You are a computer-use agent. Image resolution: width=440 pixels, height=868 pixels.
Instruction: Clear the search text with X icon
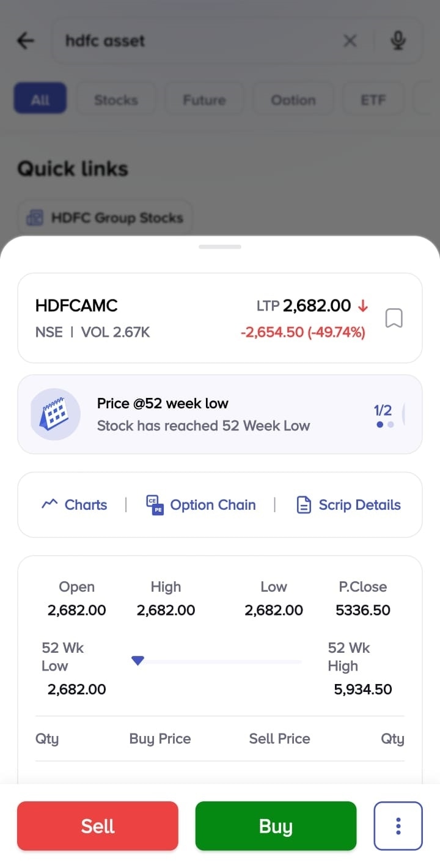pos(350,41)
